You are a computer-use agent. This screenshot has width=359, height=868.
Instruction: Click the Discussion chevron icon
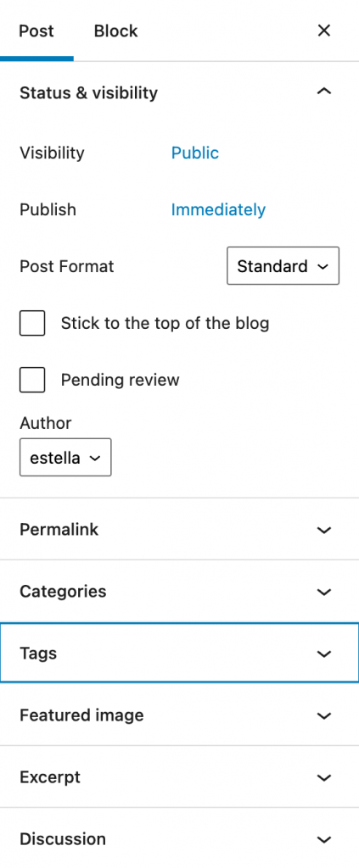[323, 840]
